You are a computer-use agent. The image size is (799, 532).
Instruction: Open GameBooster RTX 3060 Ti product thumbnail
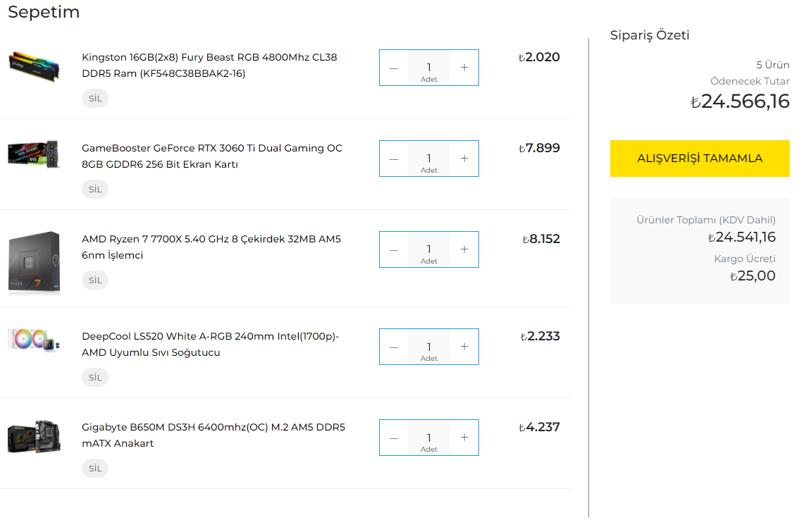click(x=34, y=154)
